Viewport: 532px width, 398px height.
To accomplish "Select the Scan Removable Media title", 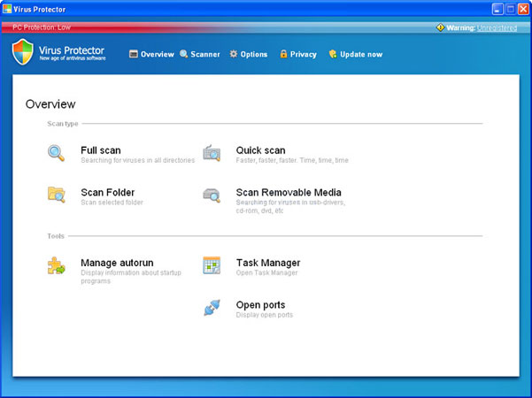I will point(289,192).
